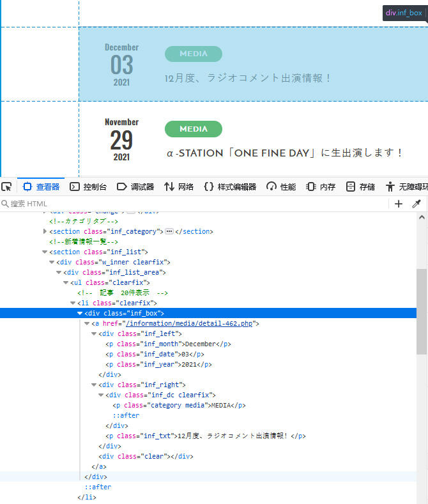Click the plus icon to create new node
This screenshot has height=504, width=428.
tap(399, 204)
